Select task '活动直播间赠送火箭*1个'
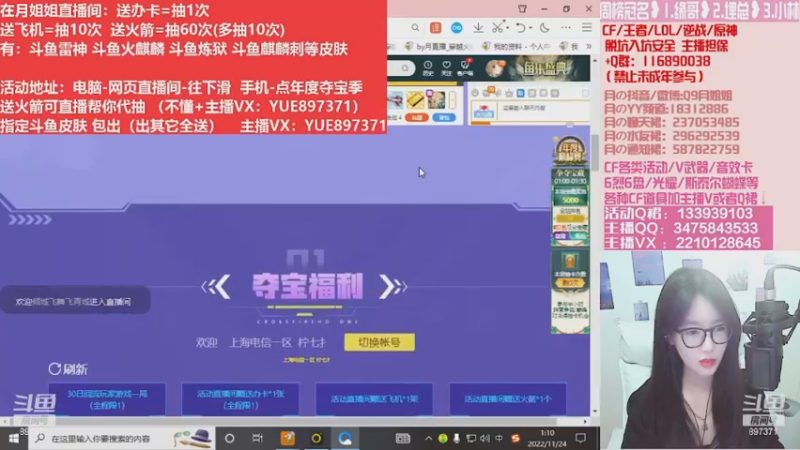800x450 pixels. pyautogui.click(x=508, y=399)
